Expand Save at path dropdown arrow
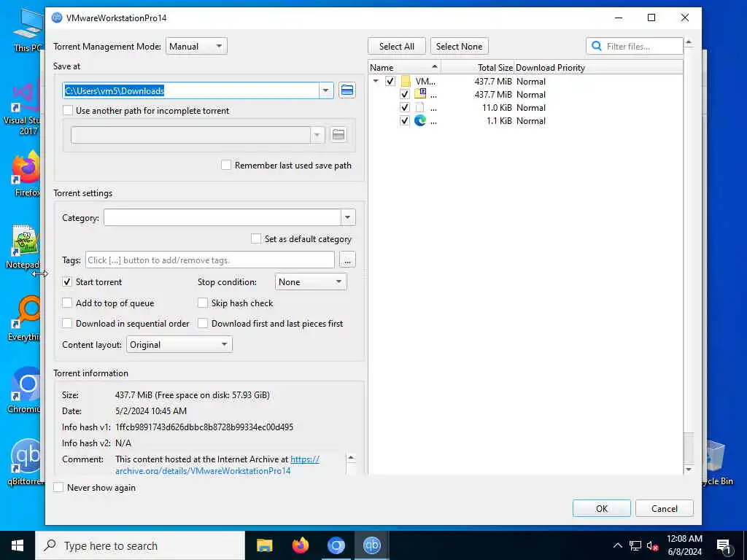 coord(326,90)
